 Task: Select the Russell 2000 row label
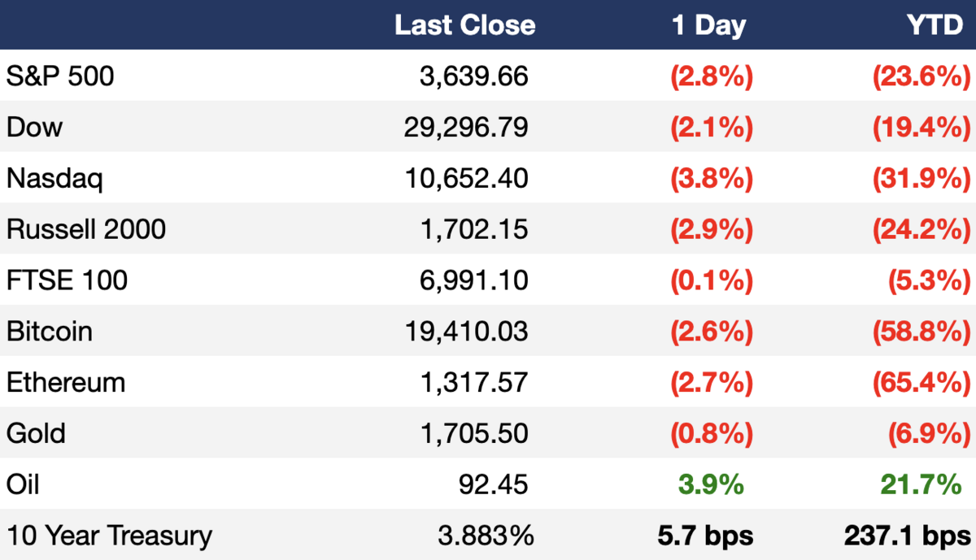pyautogui.click(x=86, y=229)
